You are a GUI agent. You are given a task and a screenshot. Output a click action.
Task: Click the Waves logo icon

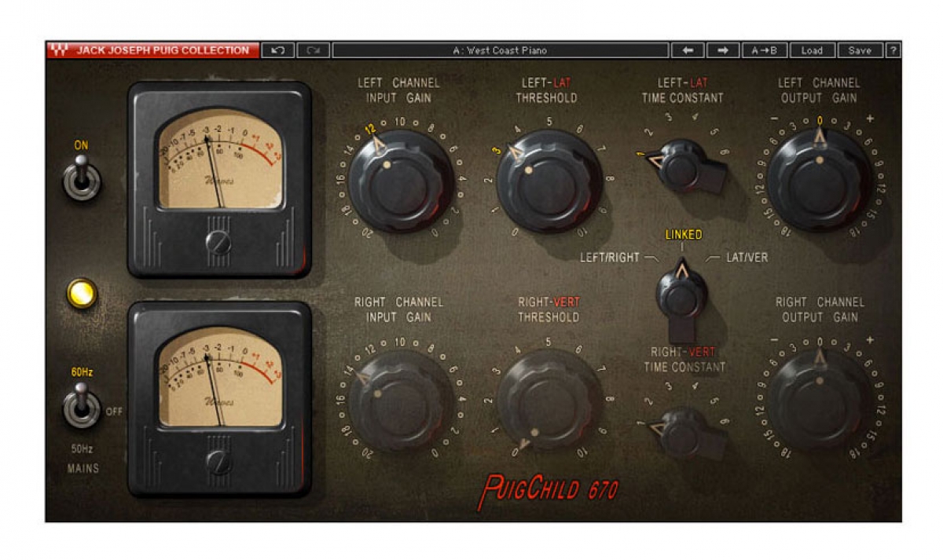(x=59, y=50)
